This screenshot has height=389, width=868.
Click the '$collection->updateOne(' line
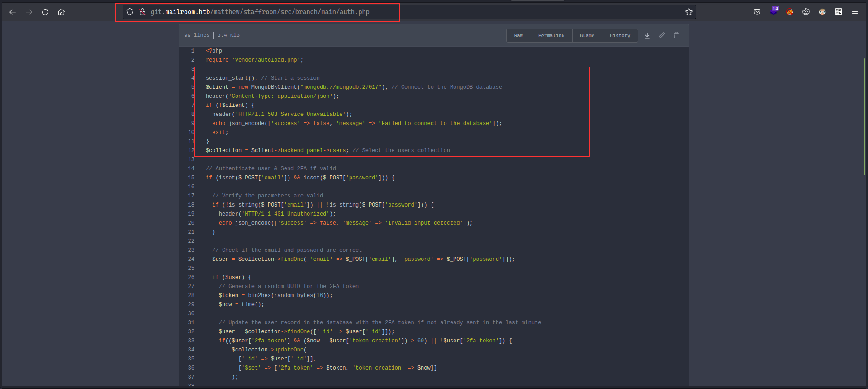(269, 350)
